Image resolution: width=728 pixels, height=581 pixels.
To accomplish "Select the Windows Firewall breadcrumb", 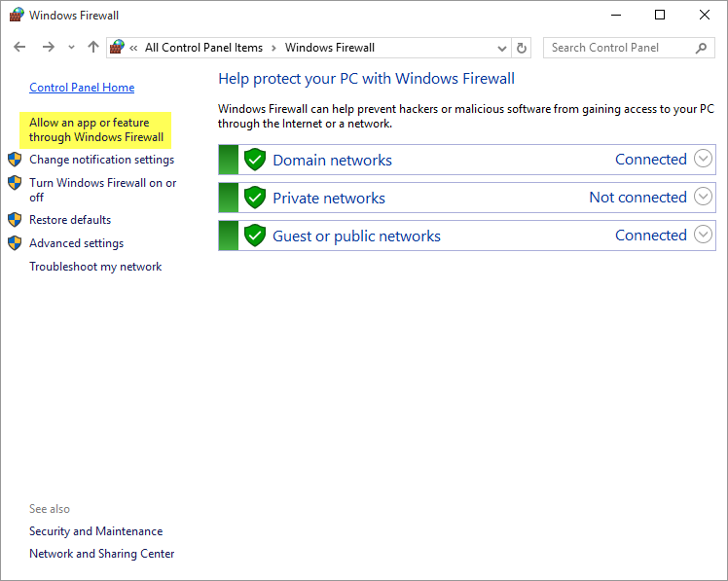I will point(329,48).
